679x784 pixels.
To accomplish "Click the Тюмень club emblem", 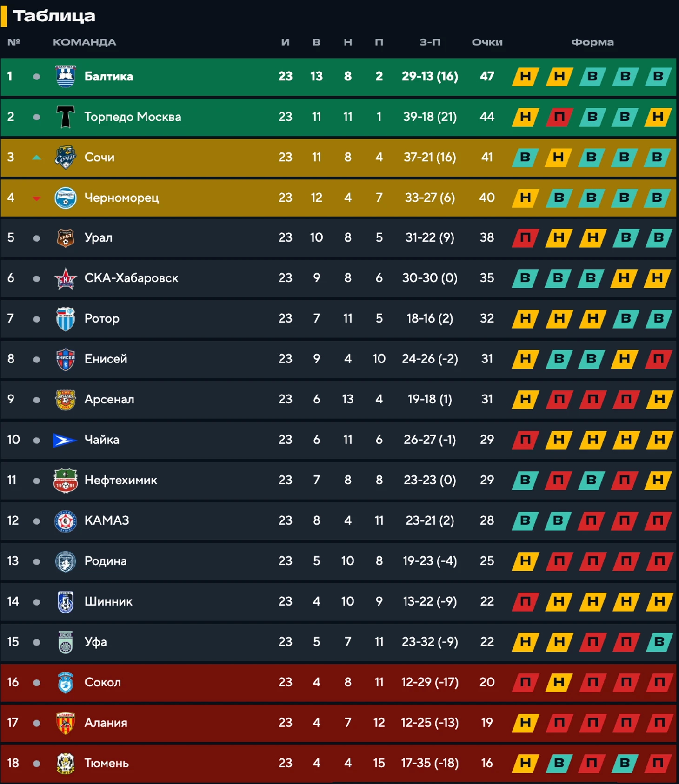I will point(66,764).
